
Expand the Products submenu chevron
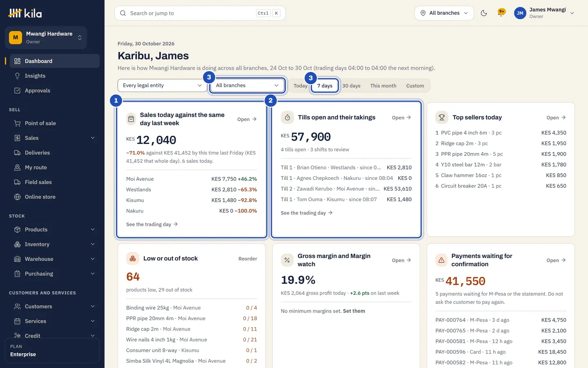tap(93, 229)
